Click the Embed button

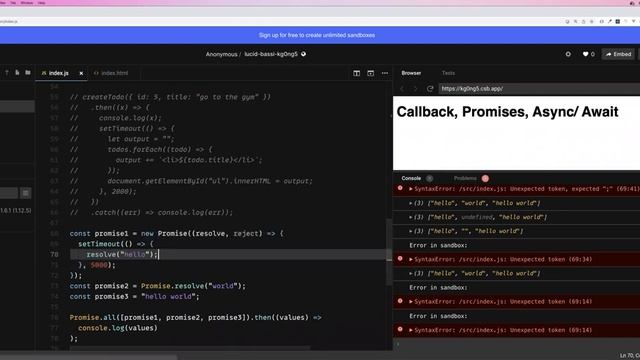click(618, 54)
